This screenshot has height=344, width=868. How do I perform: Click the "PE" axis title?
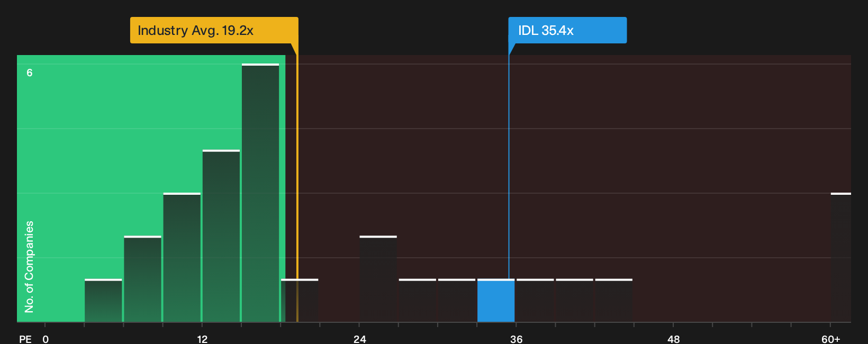point(25,339)
